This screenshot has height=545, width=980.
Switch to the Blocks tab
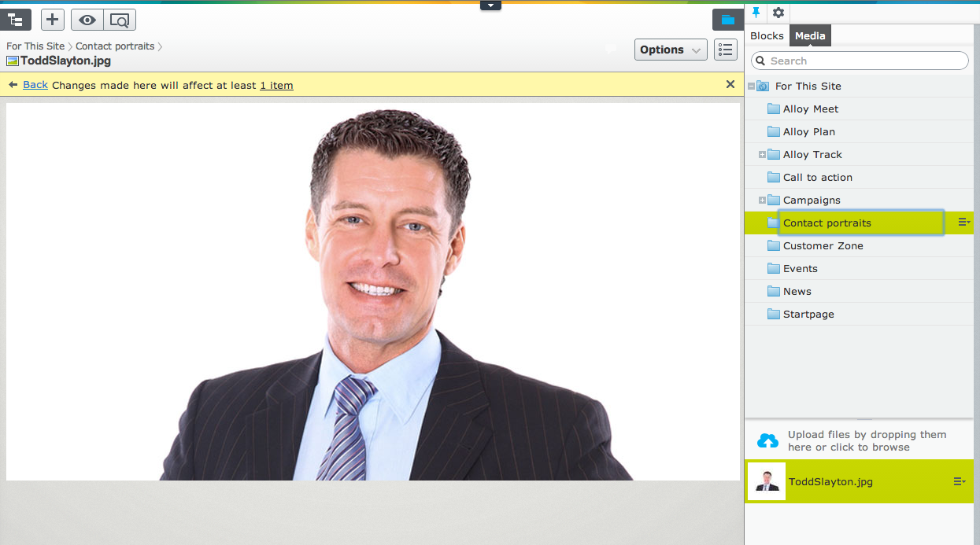767,35
